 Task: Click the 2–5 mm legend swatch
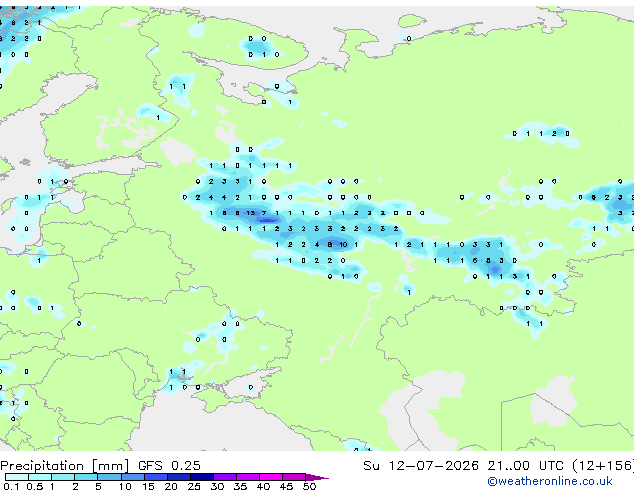[x=86, y=477]
